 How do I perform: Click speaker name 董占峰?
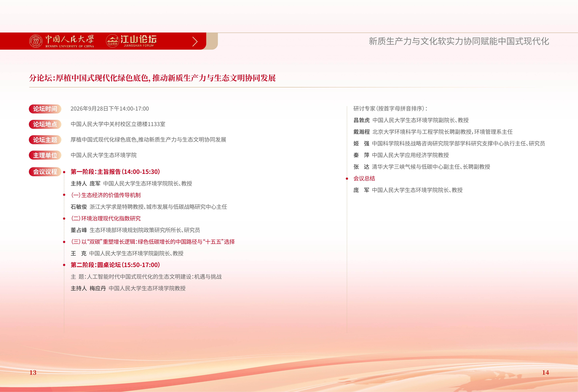79,230
